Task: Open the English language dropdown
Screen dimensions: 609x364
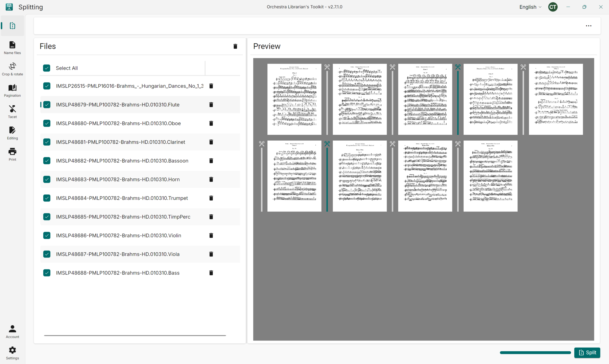Action: (530, 7)
